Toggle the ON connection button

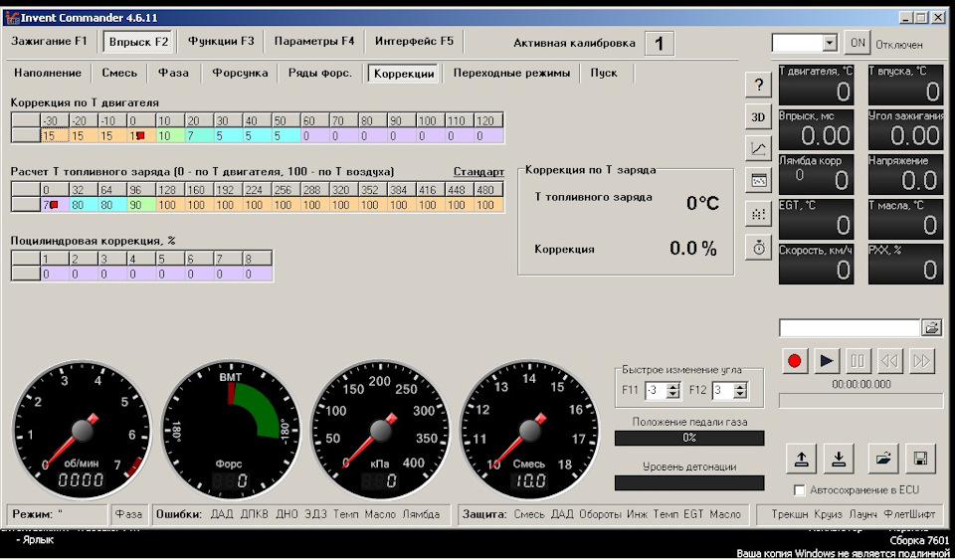click(x=856, y=44)
